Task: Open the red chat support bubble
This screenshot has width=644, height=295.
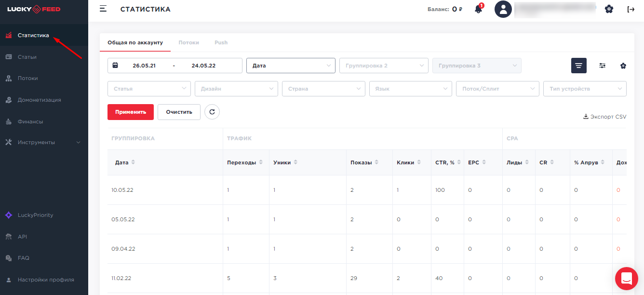Action: (626, 278)
